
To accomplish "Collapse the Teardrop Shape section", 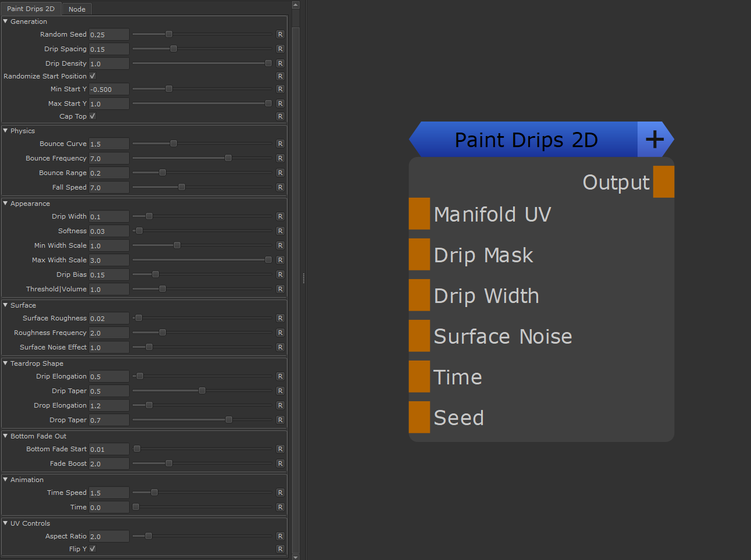I will click(5, 363).
